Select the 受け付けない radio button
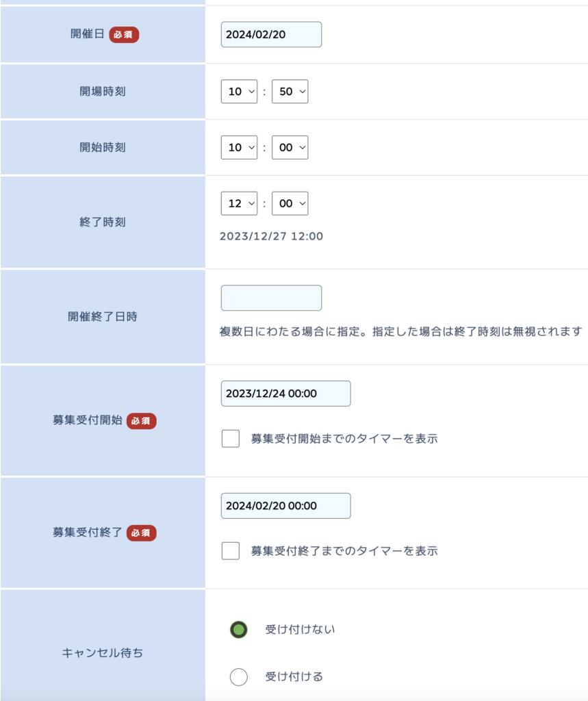588x701 pixels. [238, 630]
